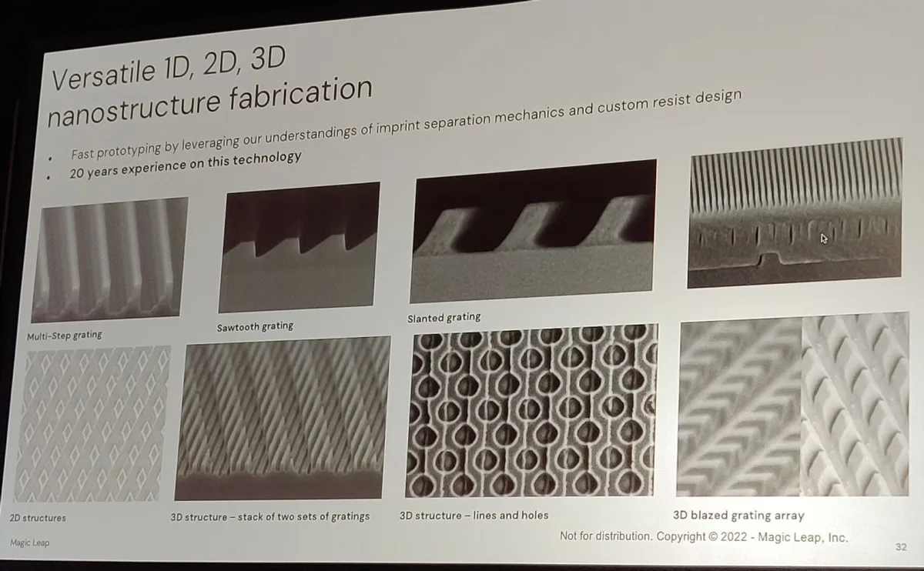Click the 'Slanted grating' caption
Screen dimensions: 924x571
click(x=444, y=317)
